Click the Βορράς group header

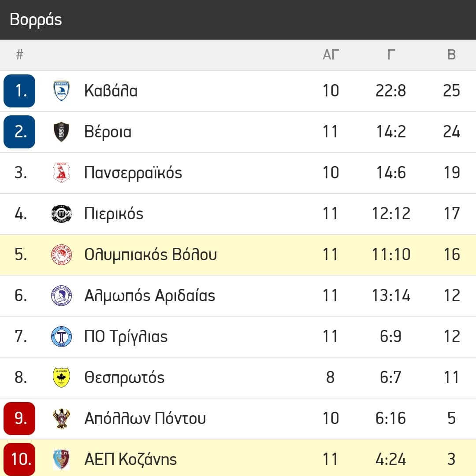pos(36,20)
